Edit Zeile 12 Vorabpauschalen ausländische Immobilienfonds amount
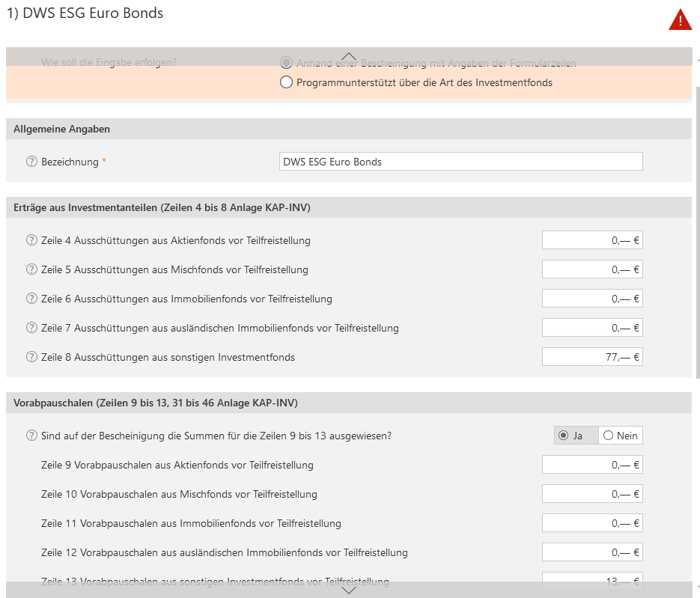The height and width of the screenshot is (598, 700). [592, 552]
